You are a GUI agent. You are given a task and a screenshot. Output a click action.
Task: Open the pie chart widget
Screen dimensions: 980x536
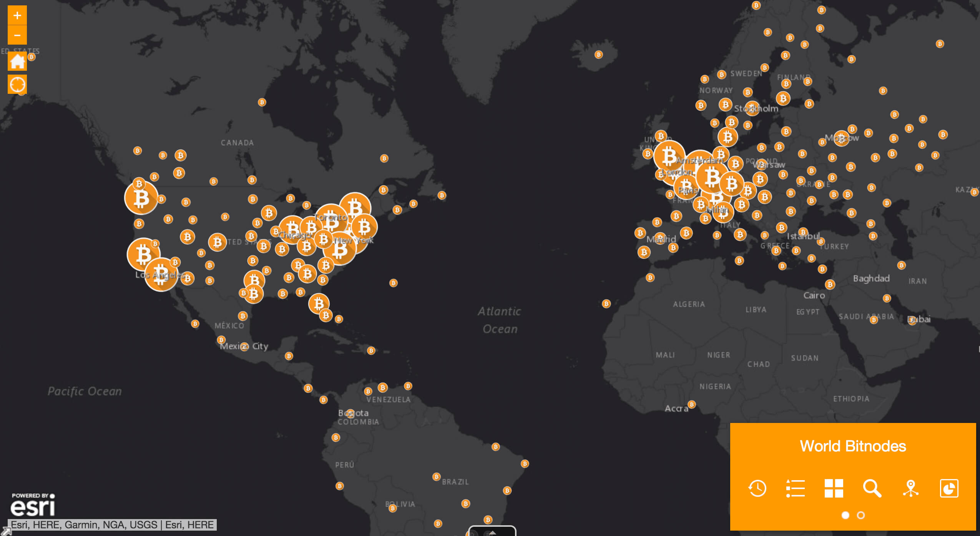(949, 488)
